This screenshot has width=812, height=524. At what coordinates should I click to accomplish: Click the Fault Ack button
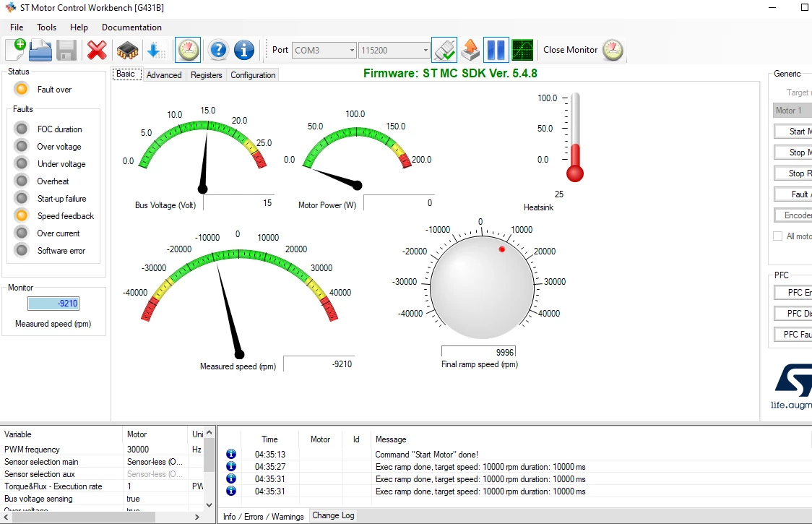pyautogui.click(x=792, y=194)
